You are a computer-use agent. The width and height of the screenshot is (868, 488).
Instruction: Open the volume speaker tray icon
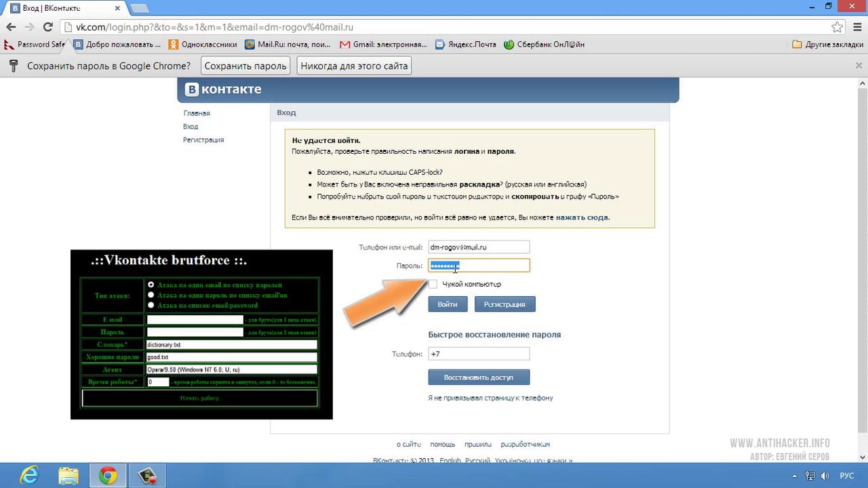(x=825, y=476)
